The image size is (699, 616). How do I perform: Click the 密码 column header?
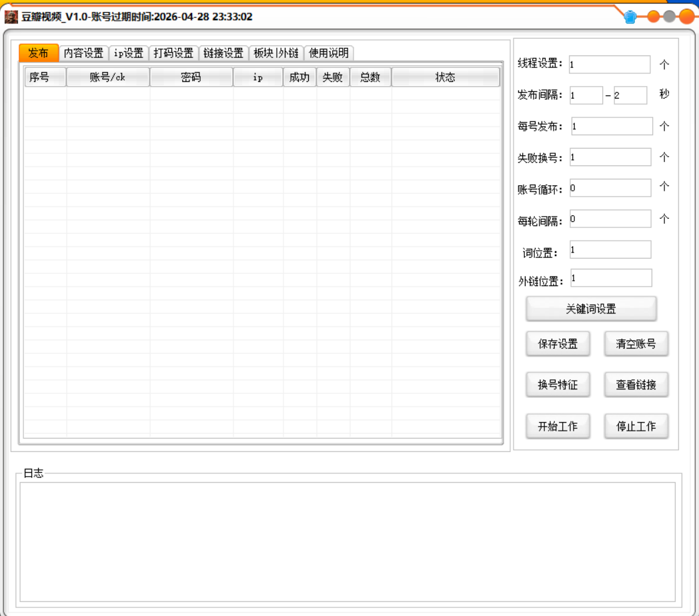point(191,77)
